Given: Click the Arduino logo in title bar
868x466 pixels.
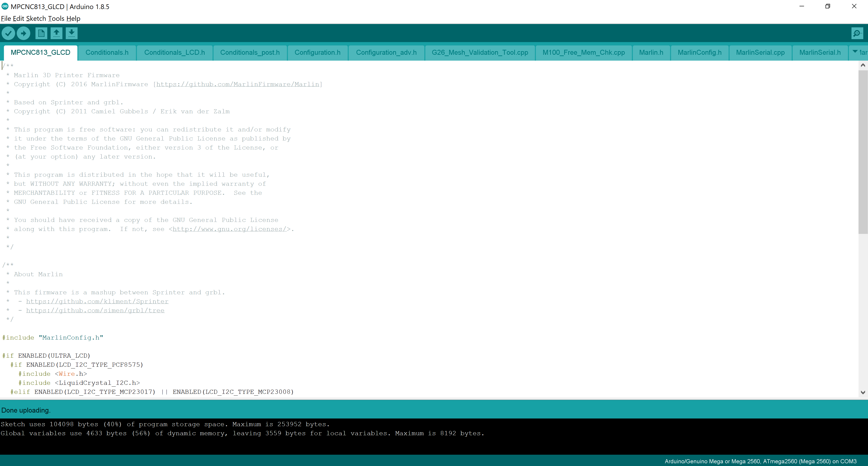Looking at the screenshot, I should pos(5,6).
